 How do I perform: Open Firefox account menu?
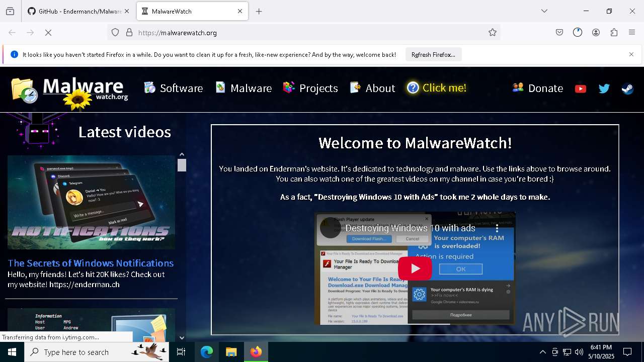[596, 33]
